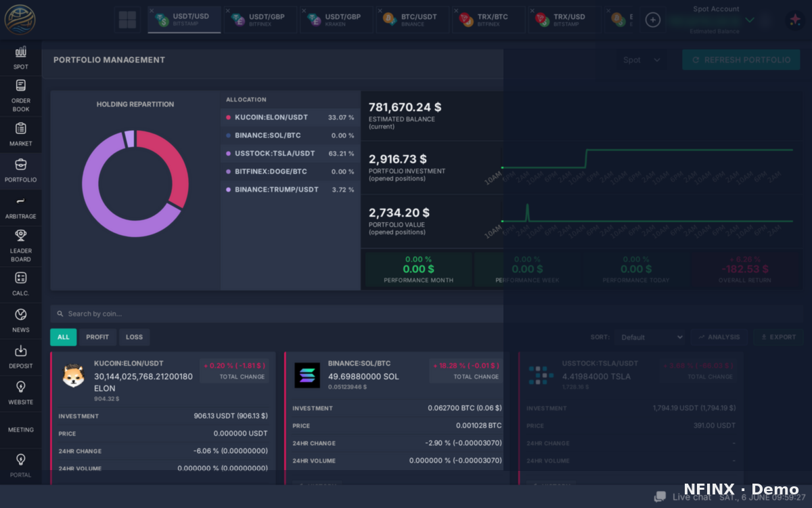Switch to USDT/GBP Kraken tab
This screenshot has width=812, height=508.
[336, 20]
